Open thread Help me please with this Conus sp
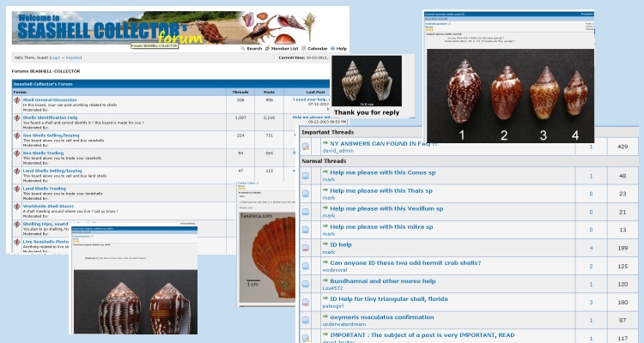This screenshot has height=343, width=644. tap(383, 172)
